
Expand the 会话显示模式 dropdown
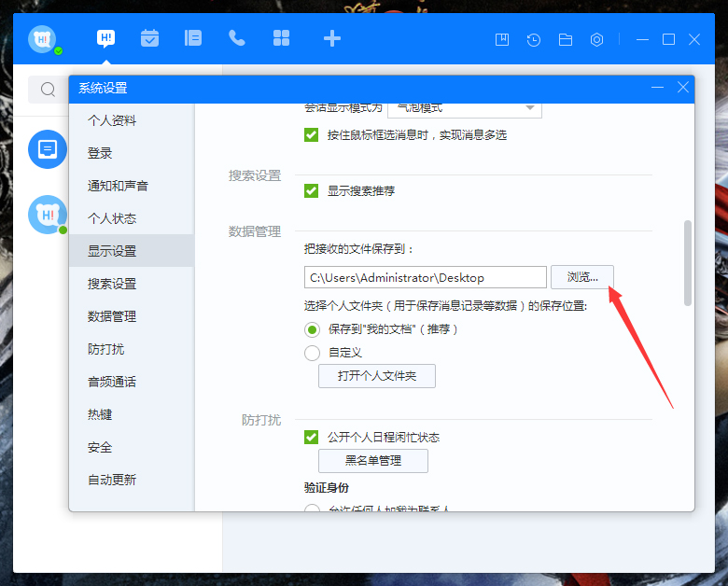(464, 107)
